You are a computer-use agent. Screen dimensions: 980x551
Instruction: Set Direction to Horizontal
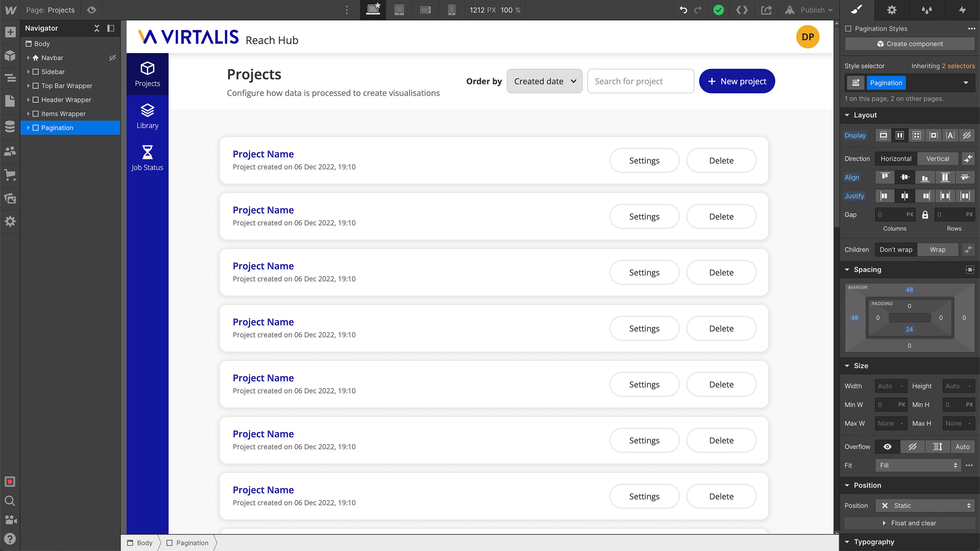click(896, 158)
